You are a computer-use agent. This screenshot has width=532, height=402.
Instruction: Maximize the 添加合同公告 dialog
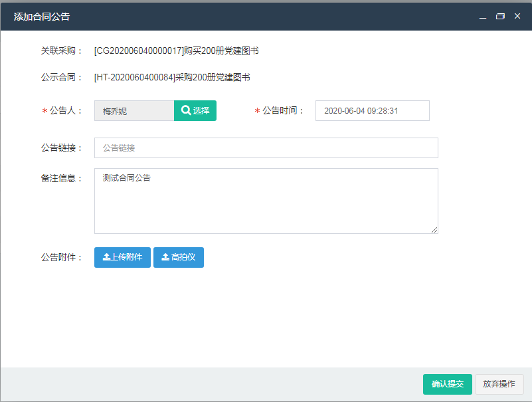500,17
